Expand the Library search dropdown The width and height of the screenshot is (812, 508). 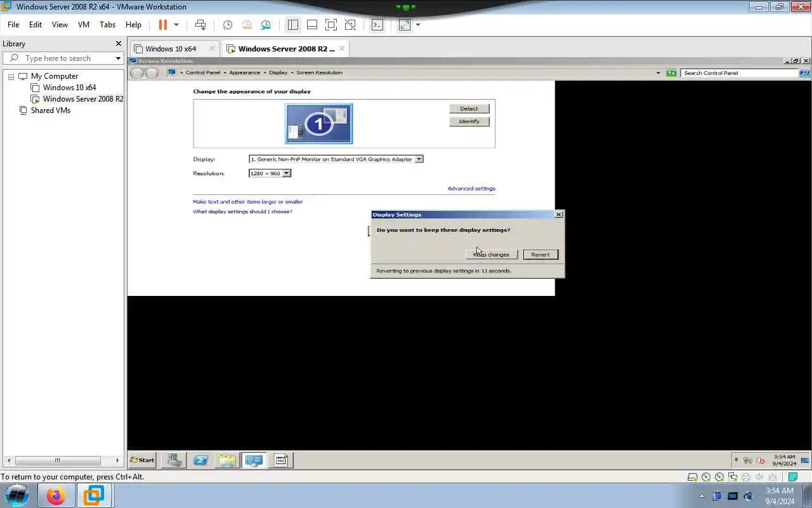click(118, 58)
